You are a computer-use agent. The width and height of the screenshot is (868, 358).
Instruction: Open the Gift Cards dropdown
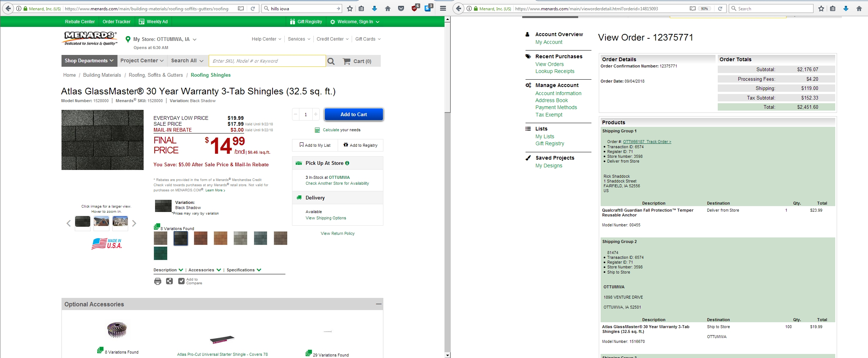pos(368,39)
